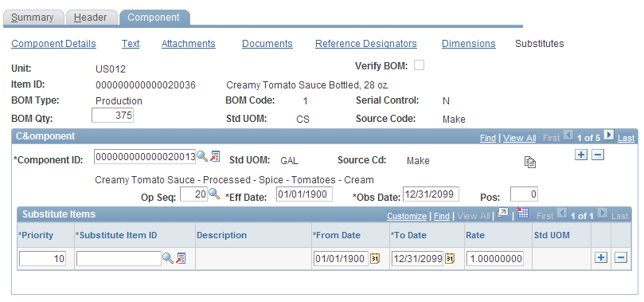Show previous component row arrow
The height and width of the screenshot is (302, 644).
coord(569,135)
